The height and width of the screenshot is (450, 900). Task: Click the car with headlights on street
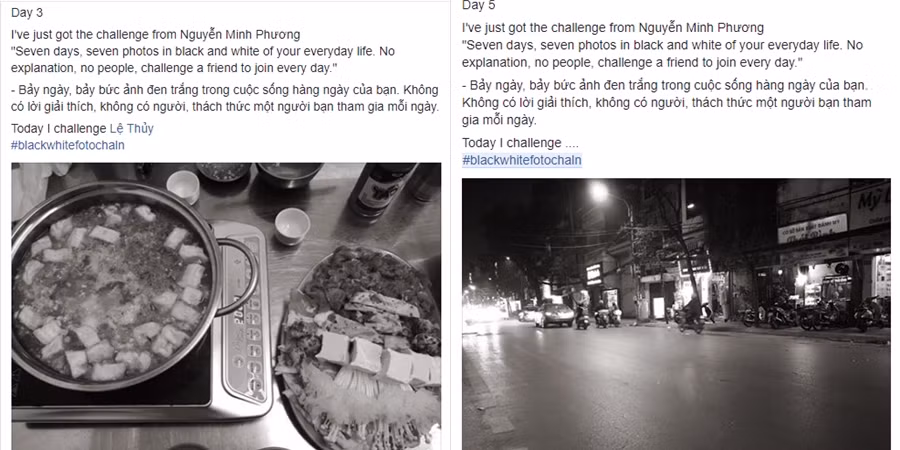click(554, 315)
